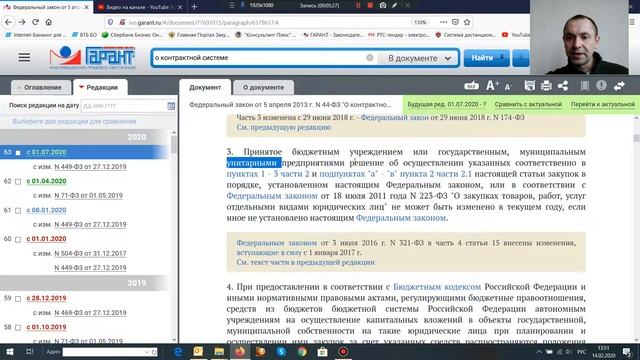Open the Garant hamburger menu
Screen dimensions: 640x360
[x=24, y=57]
